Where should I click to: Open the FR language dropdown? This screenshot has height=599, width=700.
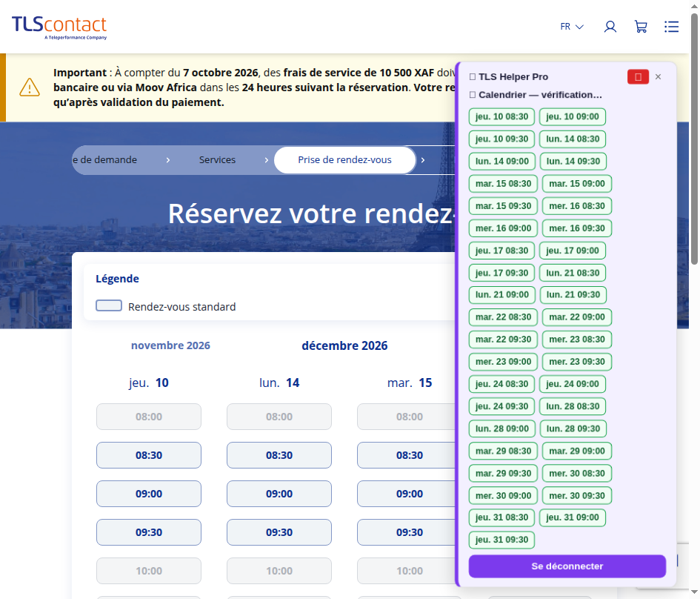tap(572, 27)
